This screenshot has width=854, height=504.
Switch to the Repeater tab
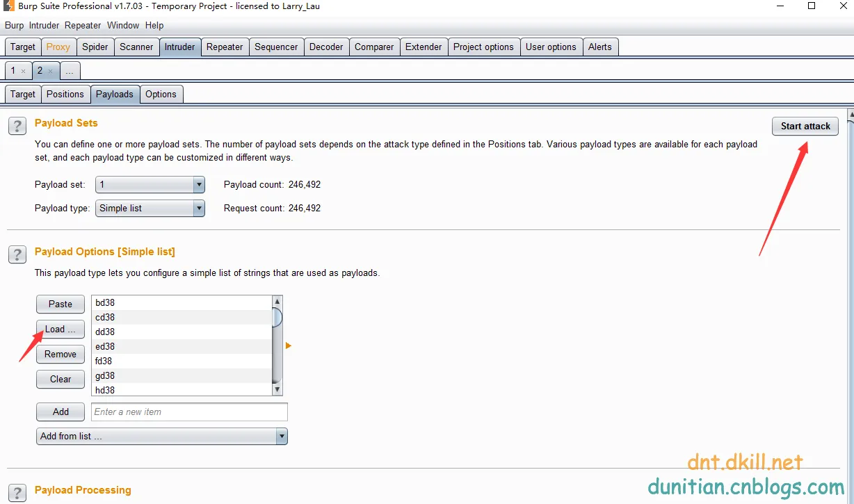225,47
